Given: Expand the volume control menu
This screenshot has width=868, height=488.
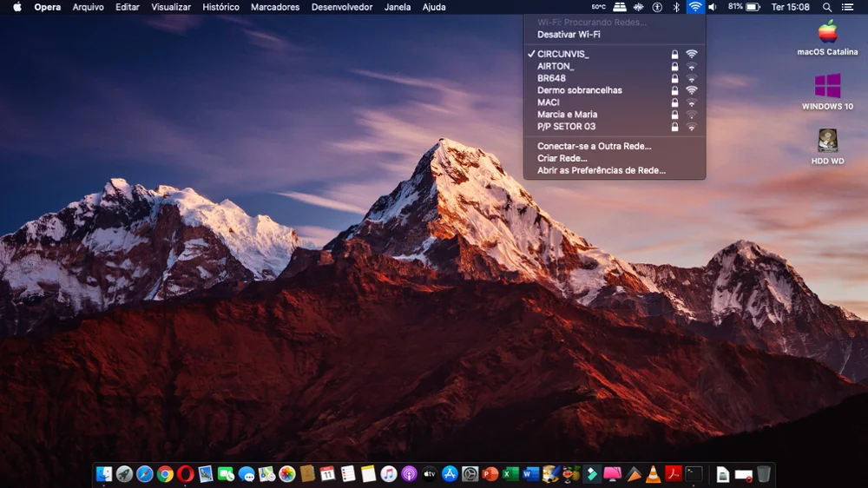Looking at the screenshot, I should coord(713,7).
